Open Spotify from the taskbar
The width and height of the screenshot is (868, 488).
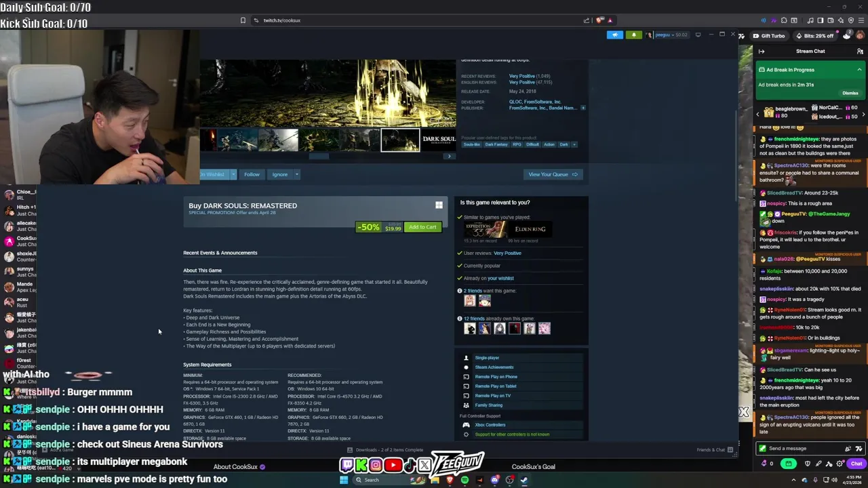pos(465,480)
